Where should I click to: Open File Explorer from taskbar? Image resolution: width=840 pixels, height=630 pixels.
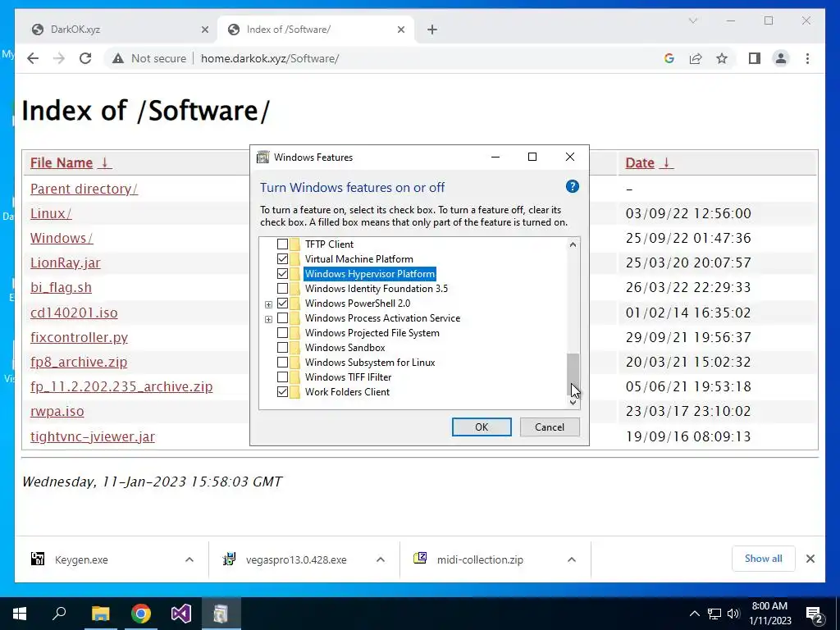tap(100, 614)
